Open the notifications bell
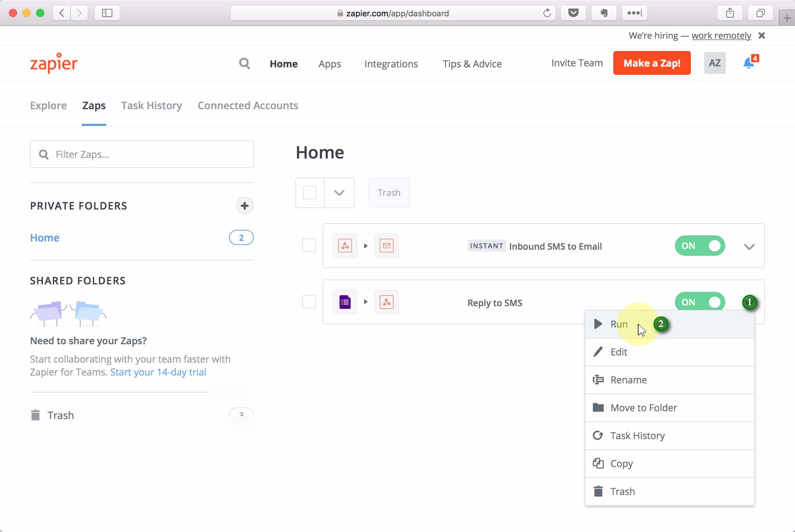Screen dimensions: 795x532 [748, 63]
